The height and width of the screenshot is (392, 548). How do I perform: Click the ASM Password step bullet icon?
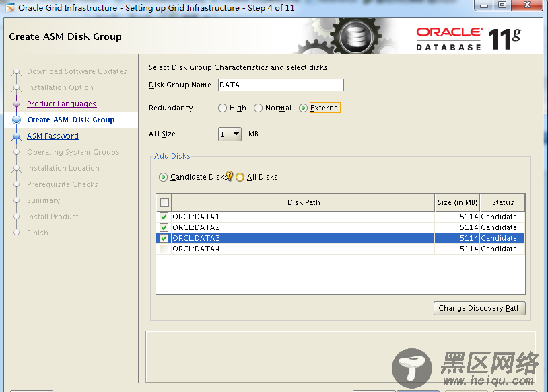click(16, 136)
